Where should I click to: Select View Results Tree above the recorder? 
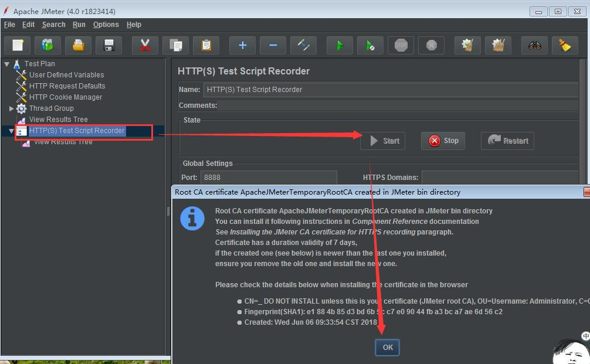[x=58, y=119]
